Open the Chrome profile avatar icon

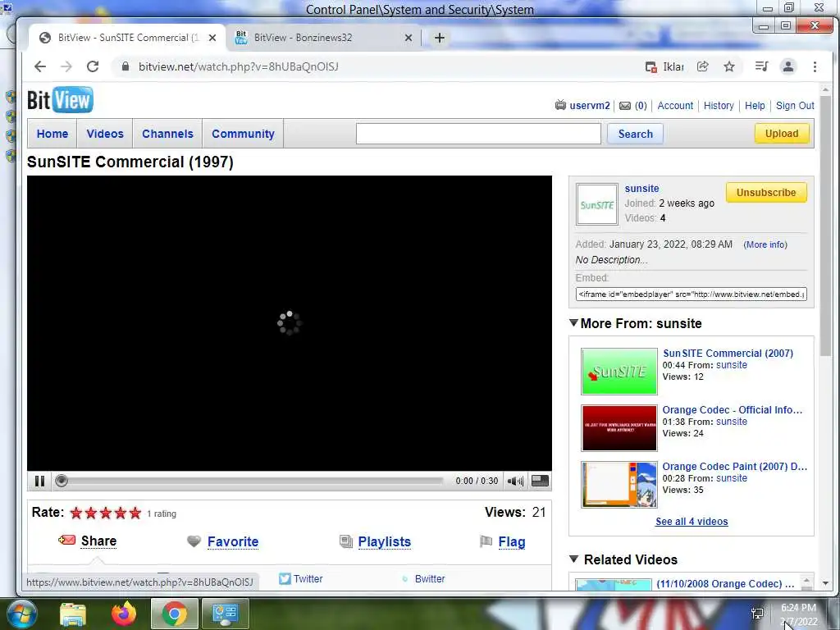[x=788, y=66]
